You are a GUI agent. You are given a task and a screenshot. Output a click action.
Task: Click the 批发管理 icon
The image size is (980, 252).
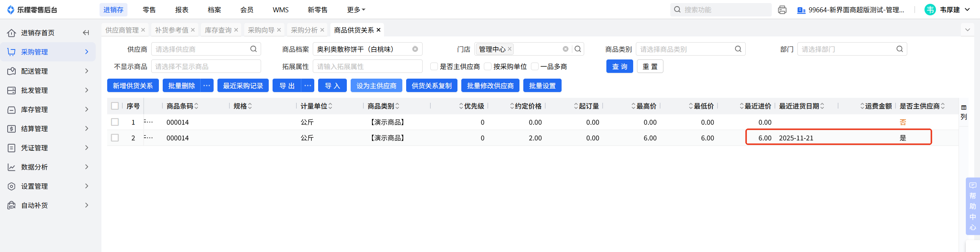click(x=11, y=90)
